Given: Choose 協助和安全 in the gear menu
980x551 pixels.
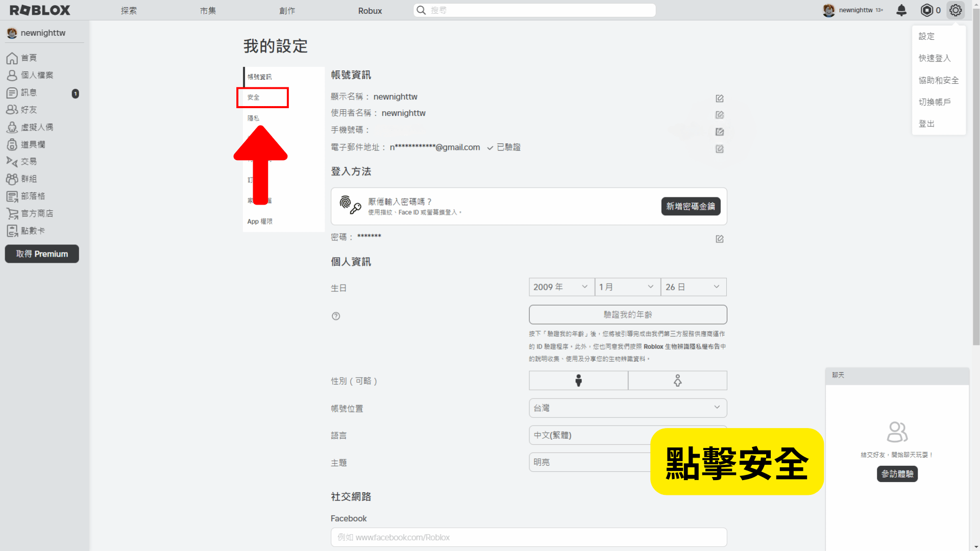Looking at the screenshot, I should [939, 80].
